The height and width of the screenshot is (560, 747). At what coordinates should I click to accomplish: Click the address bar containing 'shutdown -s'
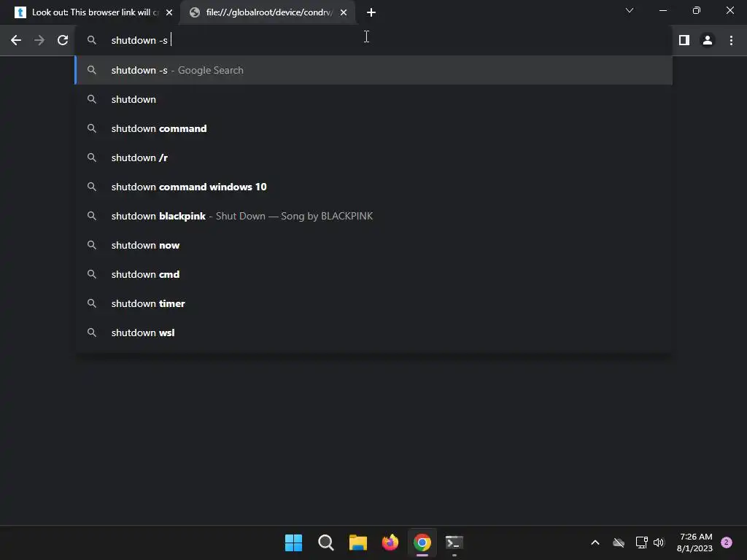373,41
